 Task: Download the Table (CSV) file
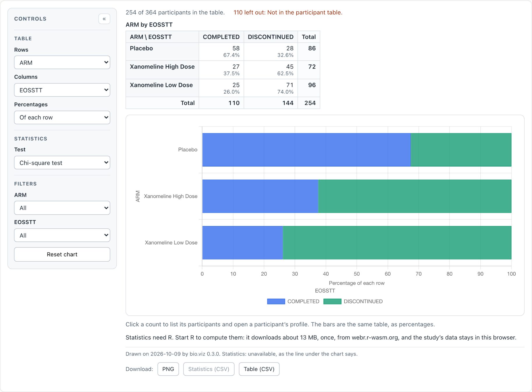pyautogui.click(x=259, y=369)
